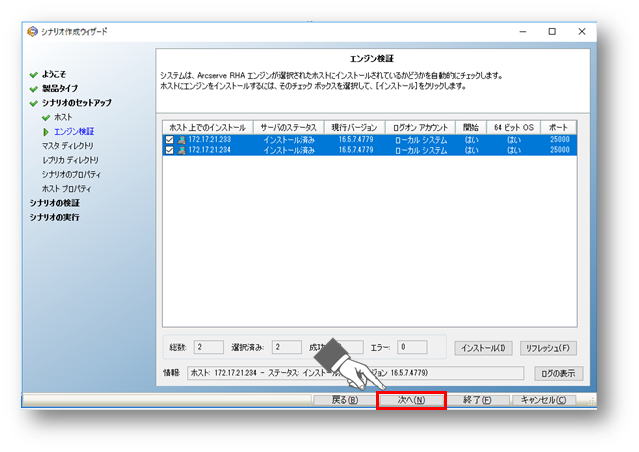Screen dimensions: 639x452
Task: Click ローカル システム in 172.17.21.234 row
Action: pyautogui.click(x=421, y=150)
